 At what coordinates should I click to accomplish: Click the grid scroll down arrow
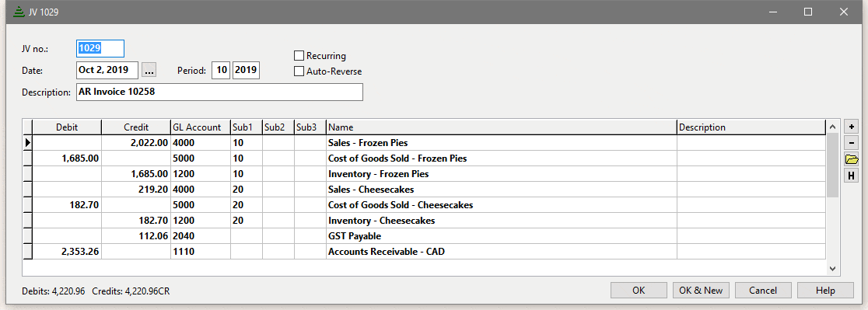pyautogui.click(x=832, y=268)
